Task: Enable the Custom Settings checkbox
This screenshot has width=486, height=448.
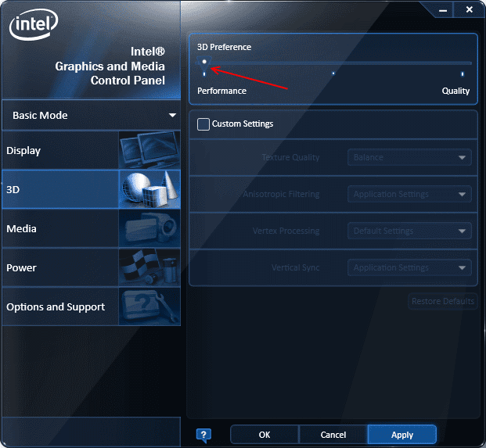Action: click(x=203, y=124)
